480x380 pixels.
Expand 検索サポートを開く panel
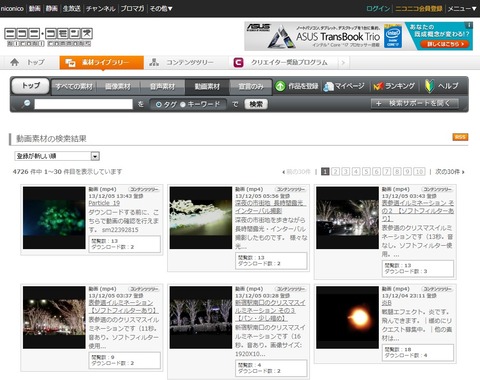click(415, 104)
